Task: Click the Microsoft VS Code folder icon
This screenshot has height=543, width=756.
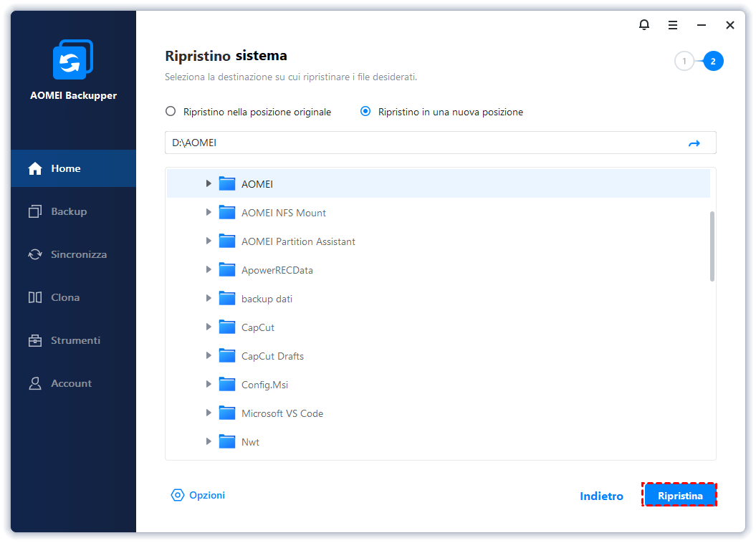Action: 227,413
